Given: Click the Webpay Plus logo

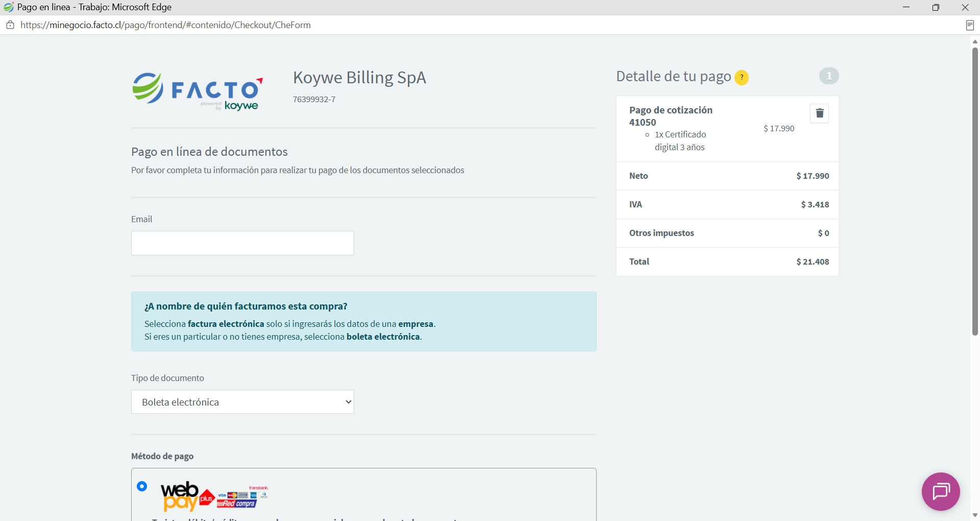Looking at the screenshot, I should pos(214,496).
